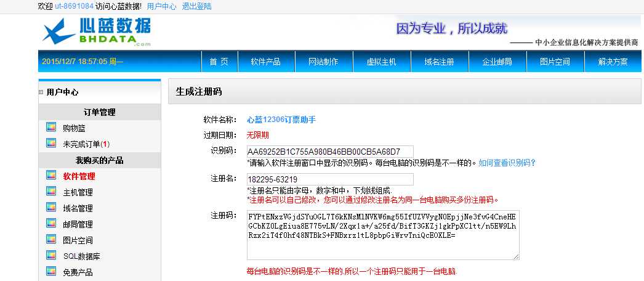Open the 软件产品 navigation tab
Image resolution: width=644 pixels, height=281 pixels.
(x=266, y=62)
